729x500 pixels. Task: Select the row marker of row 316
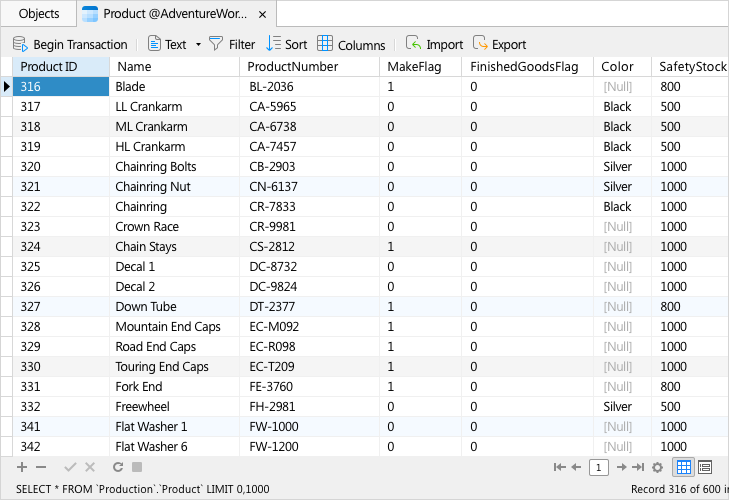click(7, 87)
